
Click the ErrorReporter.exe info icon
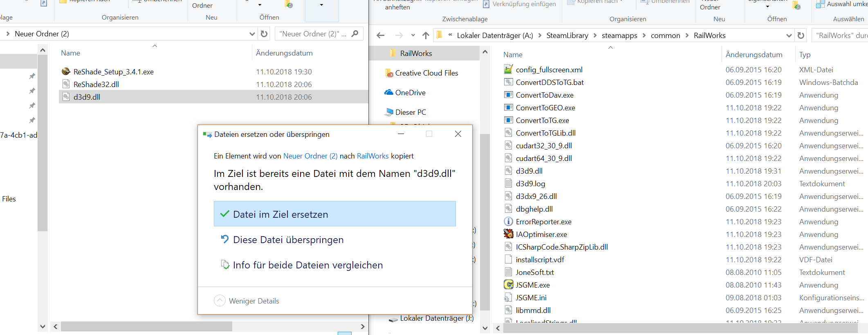[508, 221]
